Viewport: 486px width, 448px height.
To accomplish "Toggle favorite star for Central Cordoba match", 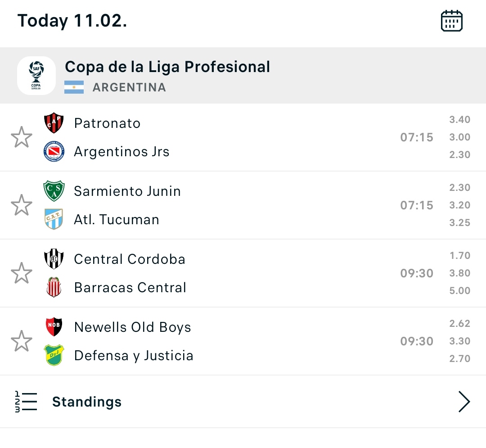I will pos(22,273).
